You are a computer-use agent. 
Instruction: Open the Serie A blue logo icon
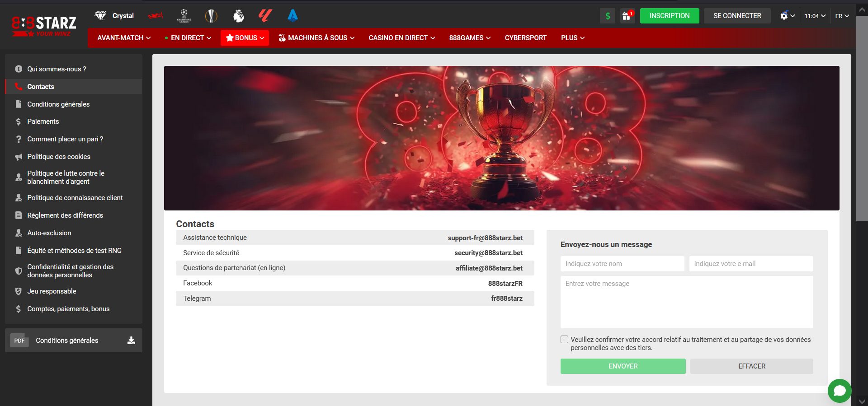292,16
